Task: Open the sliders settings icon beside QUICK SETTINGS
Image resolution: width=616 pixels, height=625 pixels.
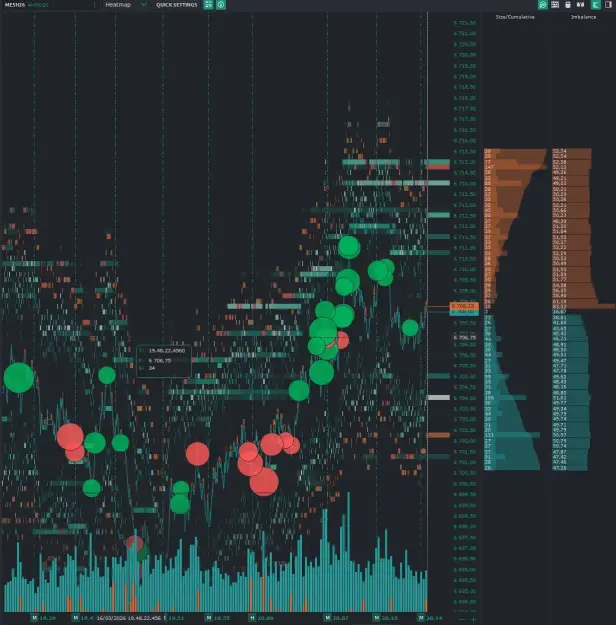Action: point(208,5)
